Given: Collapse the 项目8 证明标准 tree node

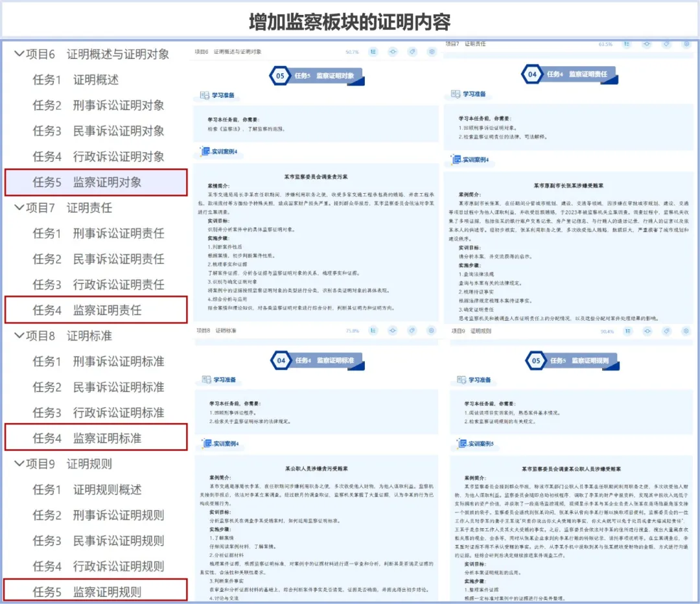Looking at the screenshot, I should 18,336.
